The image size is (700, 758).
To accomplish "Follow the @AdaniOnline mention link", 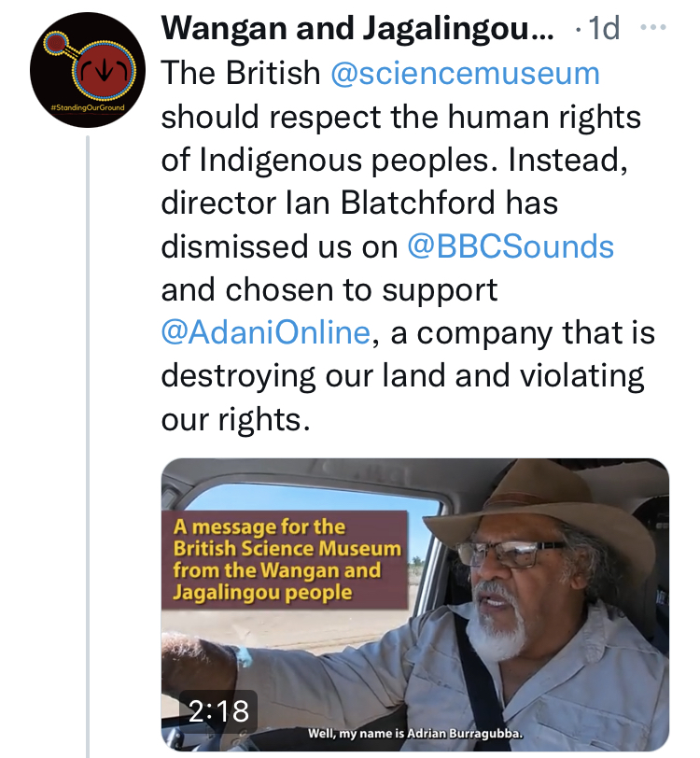I will tap(267, 333).
